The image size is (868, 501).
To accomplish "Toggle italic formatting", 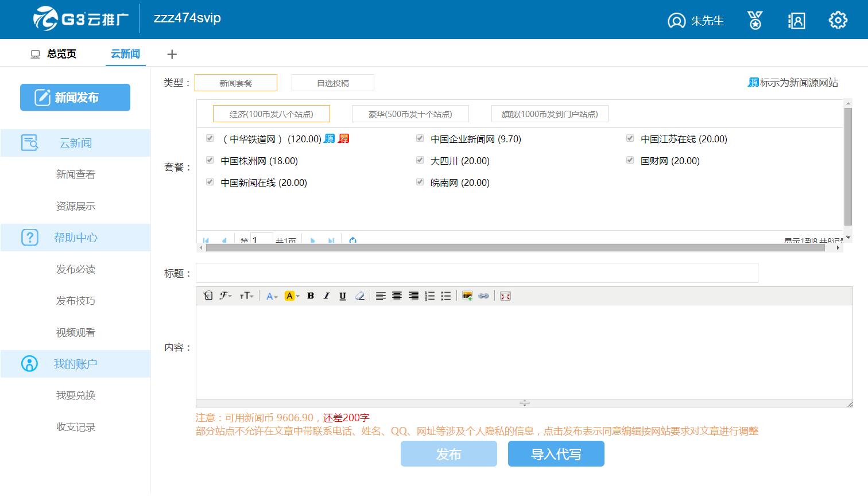I will point(327,296).
